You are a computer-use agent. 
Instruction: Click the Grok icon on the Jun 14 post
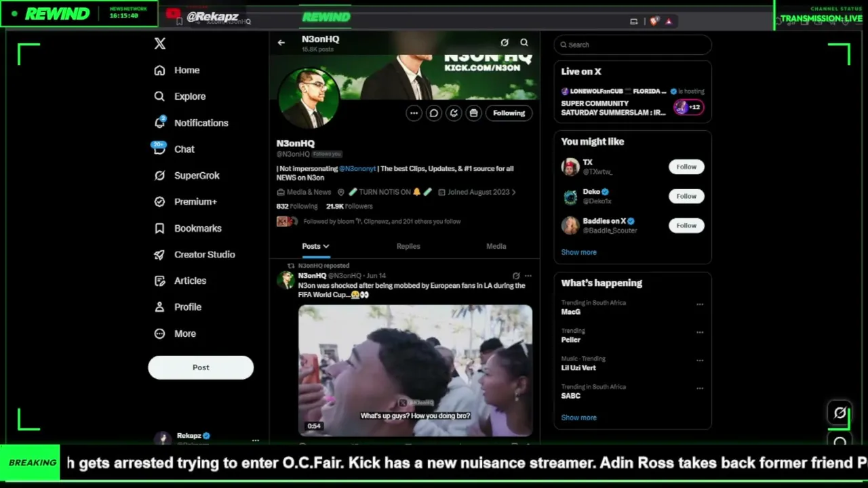(x=516, y=276)
